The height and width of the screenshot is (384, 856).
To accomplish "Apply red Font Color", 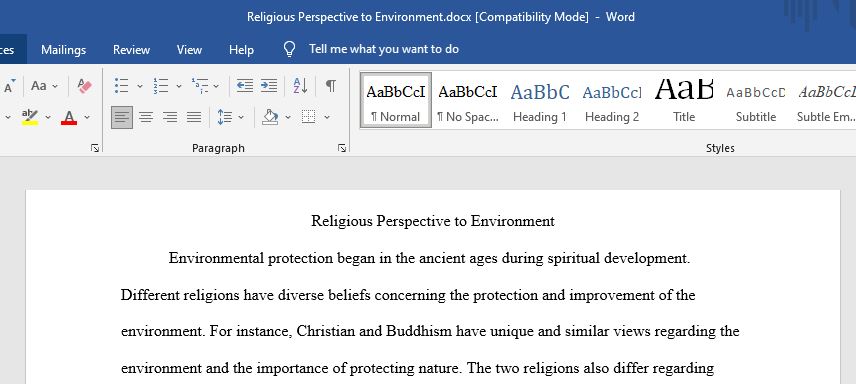I will point(69,117).
